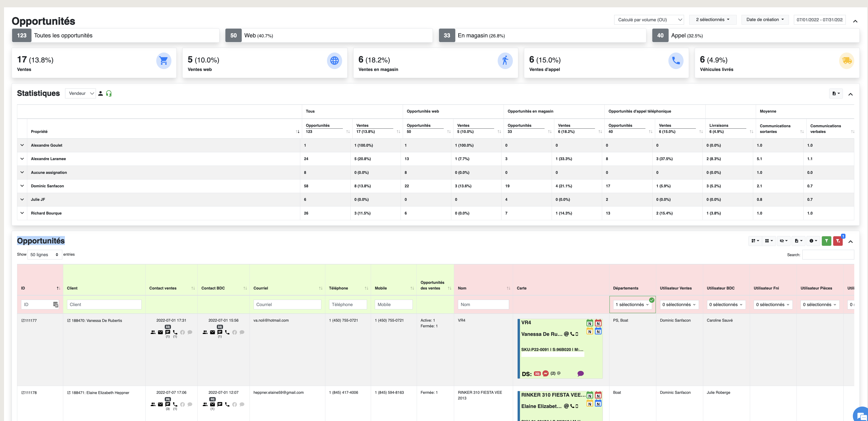Click the shopping cart Ventes icon

(163, 61)
